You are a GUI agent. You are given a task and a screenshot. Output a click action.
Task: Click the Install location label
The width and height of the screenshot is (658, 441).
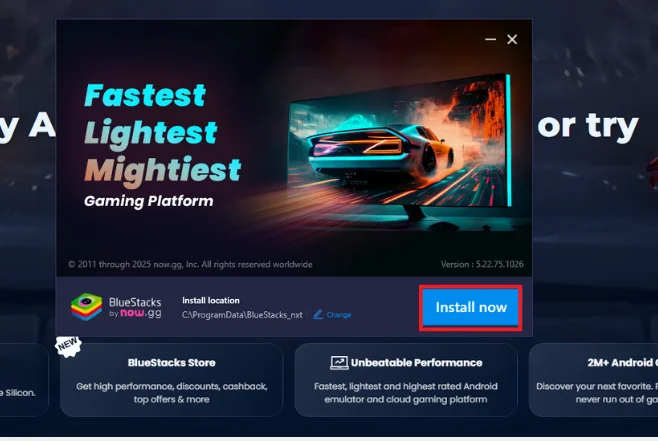pos(211,300)
